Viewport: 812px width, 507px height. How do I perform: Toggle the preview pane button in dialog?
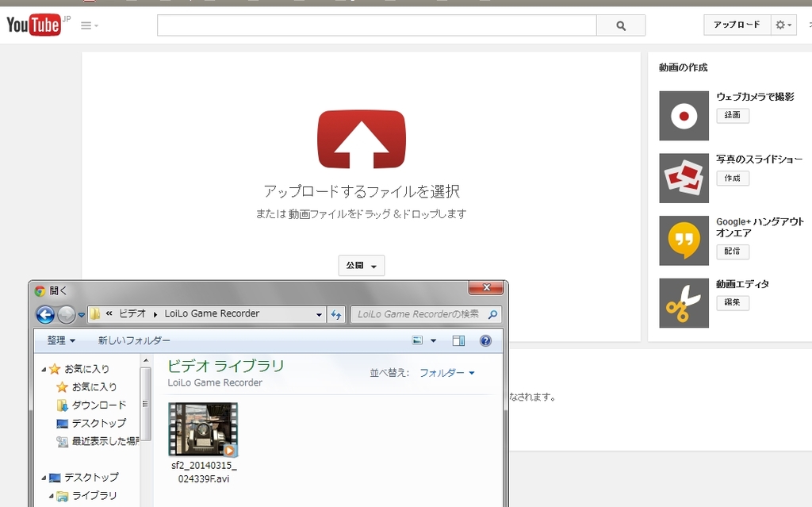[x=458, y=340]
